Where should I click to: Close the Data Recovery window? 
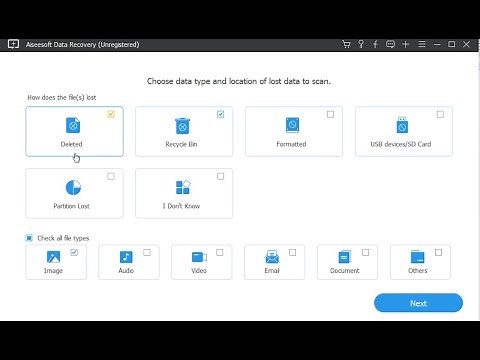[x=466, y=44]
